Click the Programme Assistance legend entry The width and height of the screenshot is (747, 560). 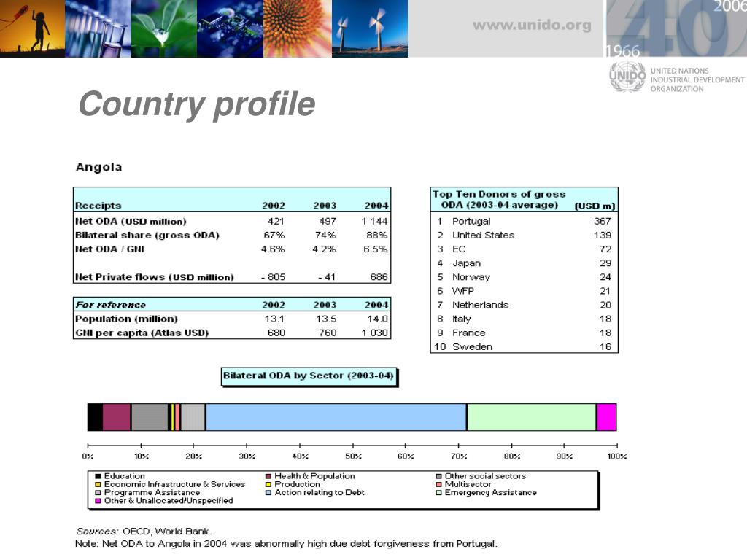[x=147, y=492]
